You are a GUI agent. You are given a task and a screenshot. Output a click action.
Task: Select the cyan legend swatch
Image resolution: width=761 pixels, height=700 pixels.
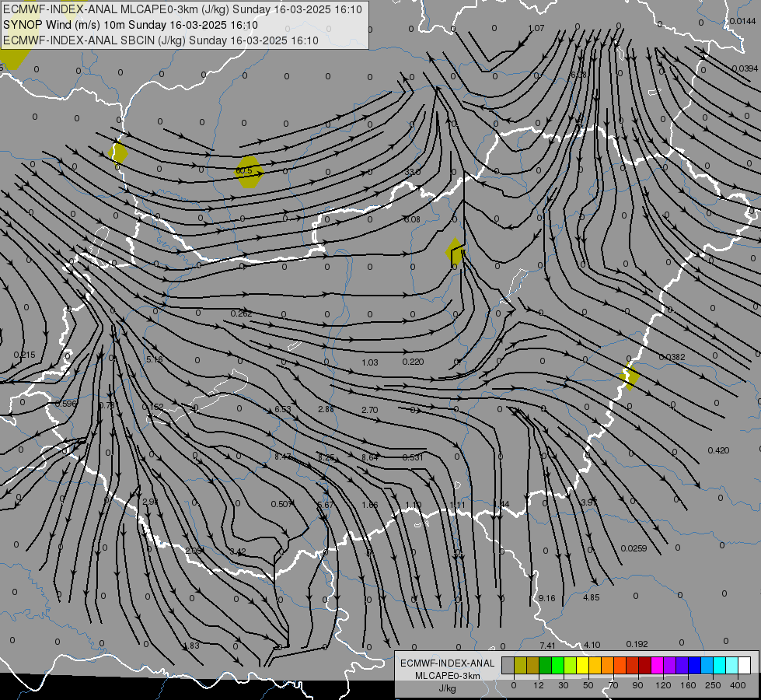719,666
